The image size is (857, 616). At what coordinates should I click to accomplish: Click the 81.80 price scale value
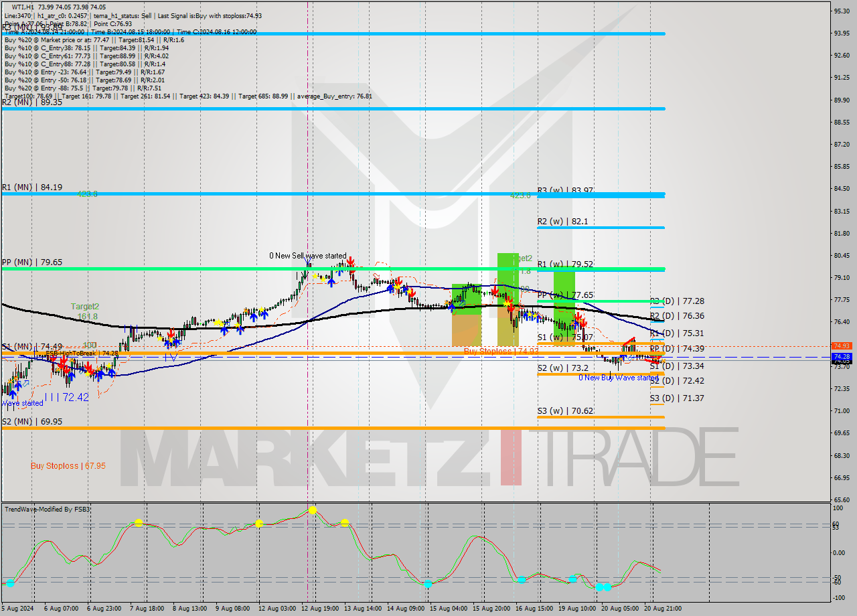842,233
